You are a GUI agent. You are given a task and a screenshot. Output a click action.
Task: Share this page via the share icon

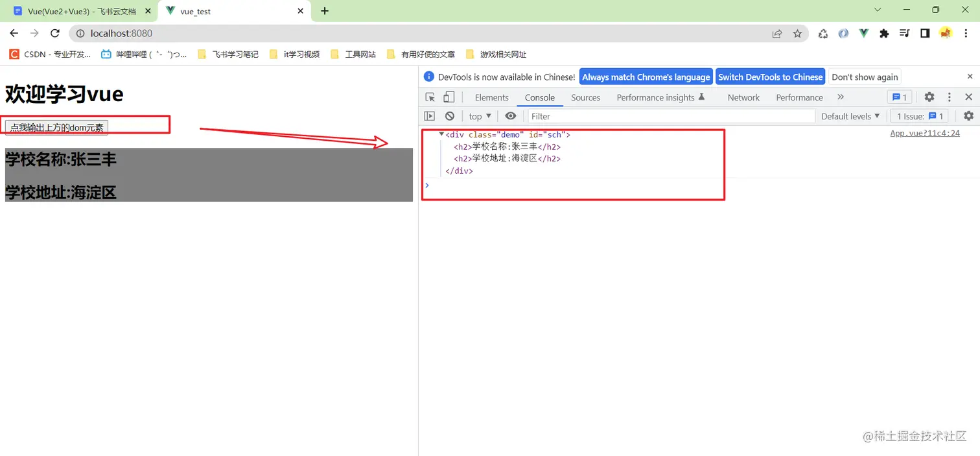coord(777,34)
